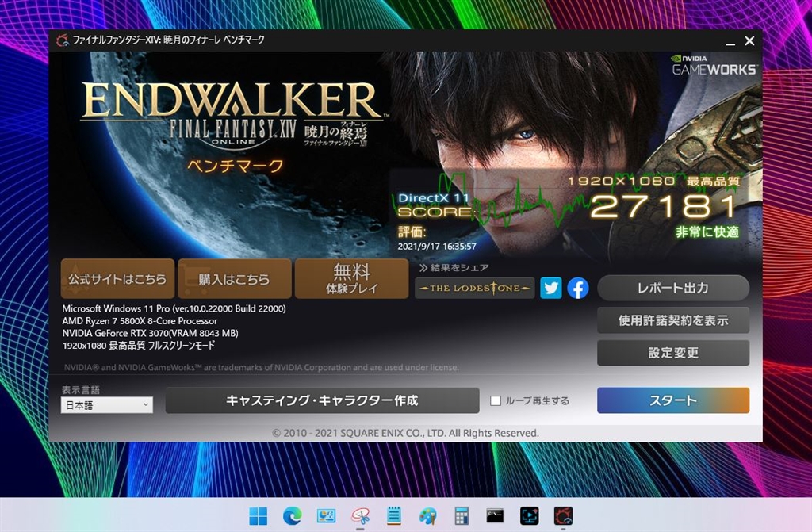This screenshot has height=532, width=812.
Task: Start benchmark with スタート button
Action: click(x=673, y=400)
